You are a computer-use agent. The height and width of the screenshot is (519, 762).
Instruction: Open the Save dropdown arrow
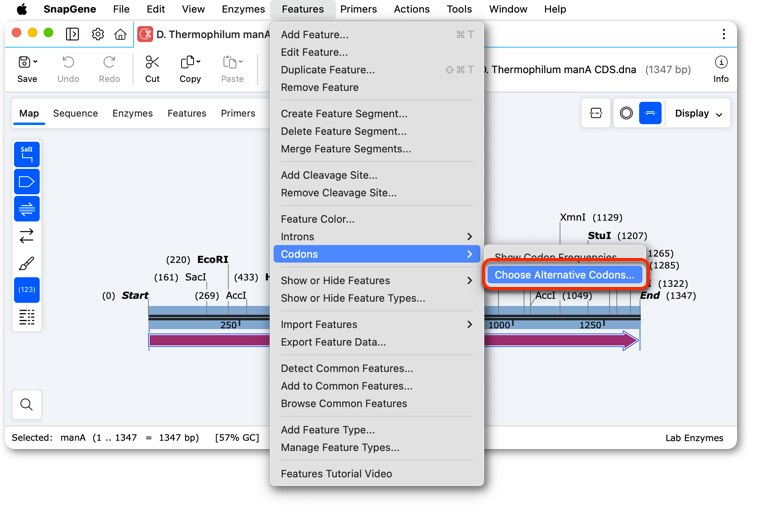click(x=35, y=62)
